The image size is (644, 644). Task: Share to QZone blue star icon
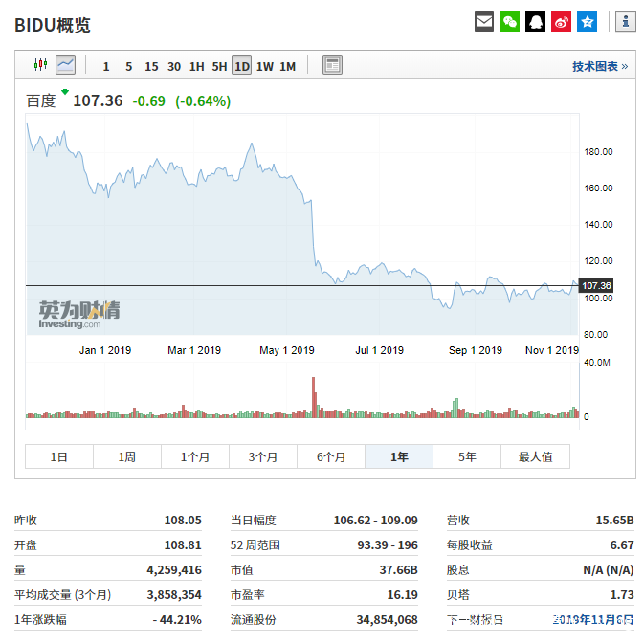587,22
